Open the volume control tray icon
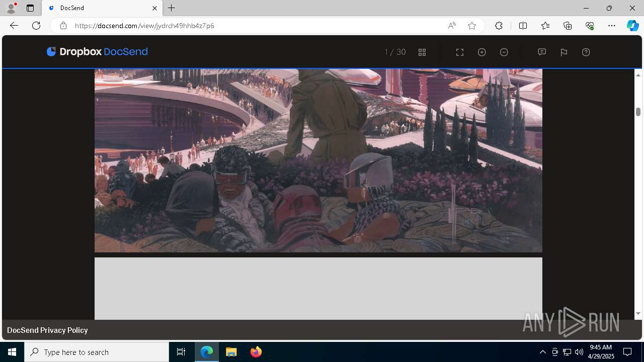Viewport: 644px width, 362px height. tap(579, 352)
